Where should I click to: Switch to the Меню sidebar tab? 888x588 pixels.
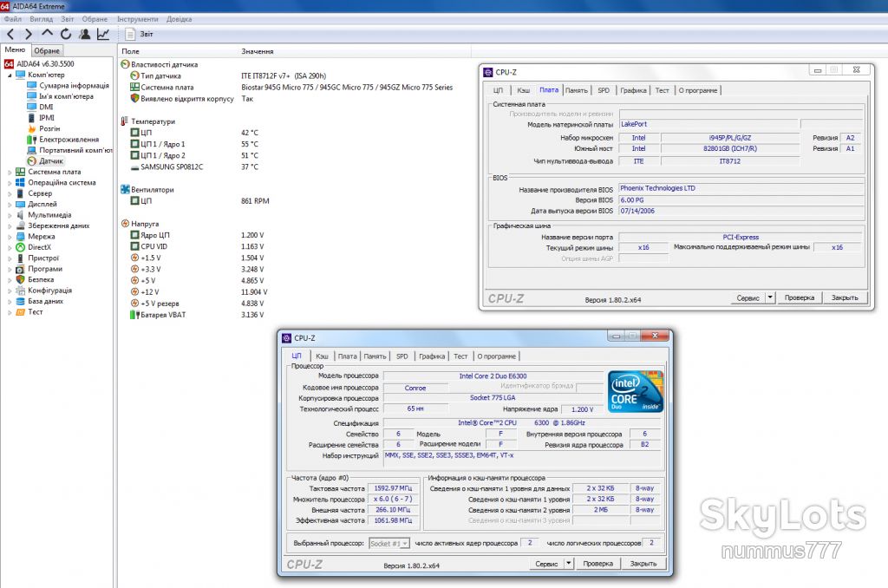(x=16, y=49)
